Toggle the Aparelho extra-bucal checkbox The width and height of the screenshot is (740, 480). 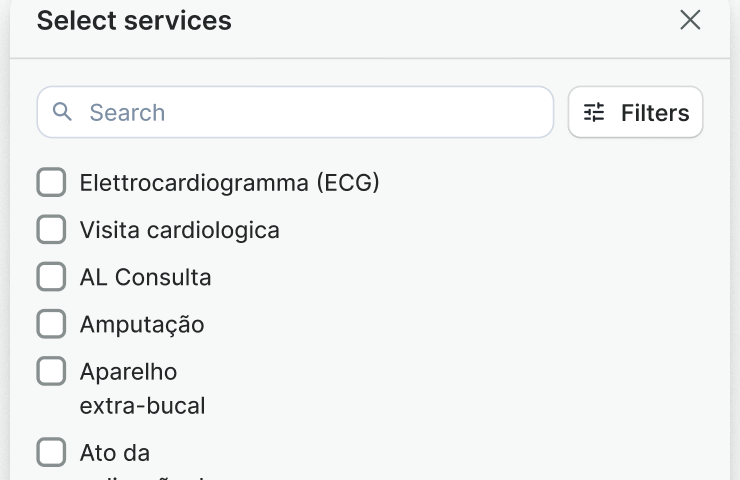click(x=51, y=371)
